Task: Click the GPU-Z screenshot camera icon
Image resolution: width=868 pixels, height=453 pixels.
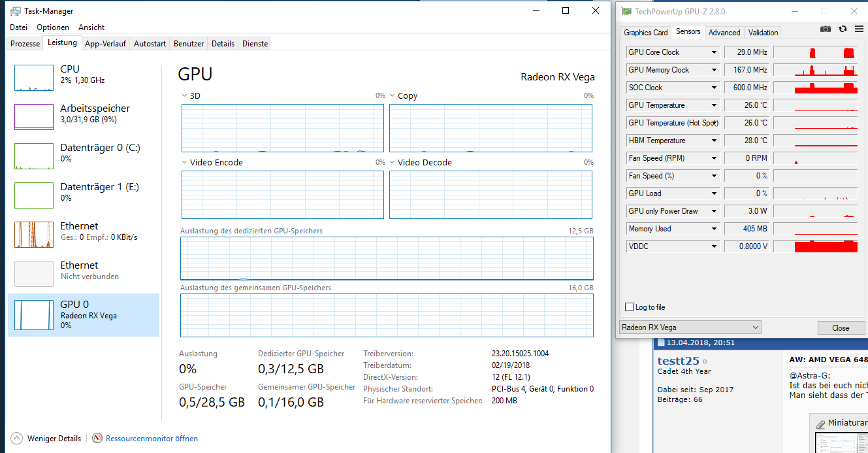Action: pos(826,29)
